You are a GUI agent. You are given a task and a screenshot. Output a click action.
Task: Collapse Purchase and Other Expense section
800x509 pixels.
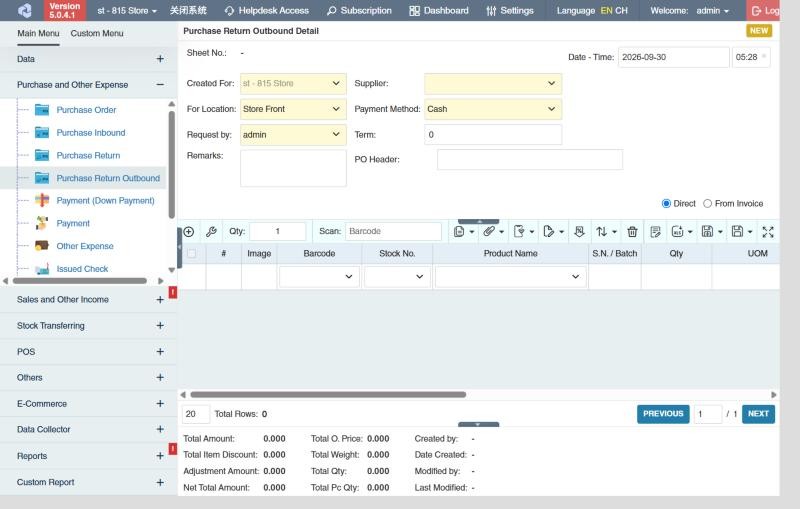coord(160,85)
